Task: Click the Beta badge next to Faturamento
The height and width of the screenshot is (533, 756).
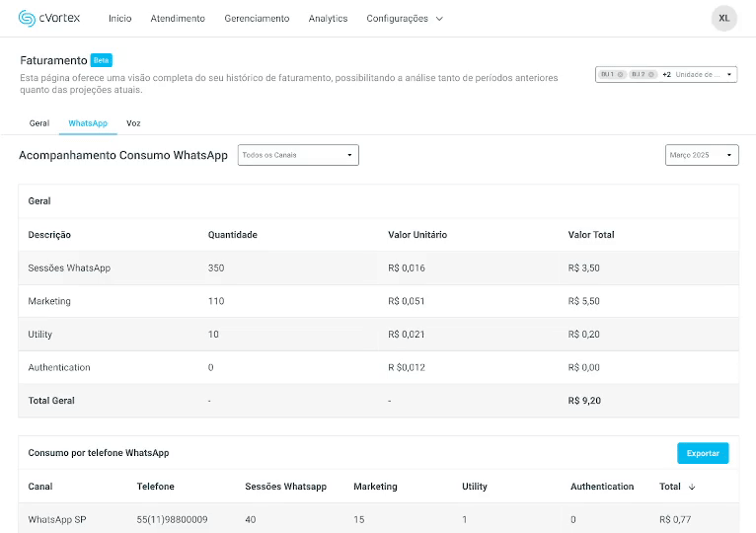Action: [x=102, y=60]
